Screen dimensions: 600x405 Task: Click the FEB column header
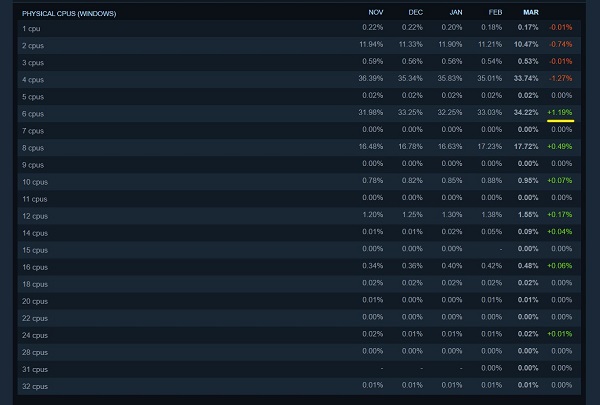pyautogui.click(x=495, y=12)
